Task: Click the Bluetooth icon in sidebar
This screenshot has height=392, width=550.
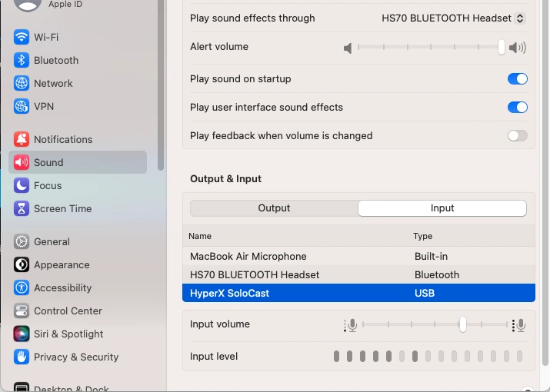Action: tap(22, 60)
